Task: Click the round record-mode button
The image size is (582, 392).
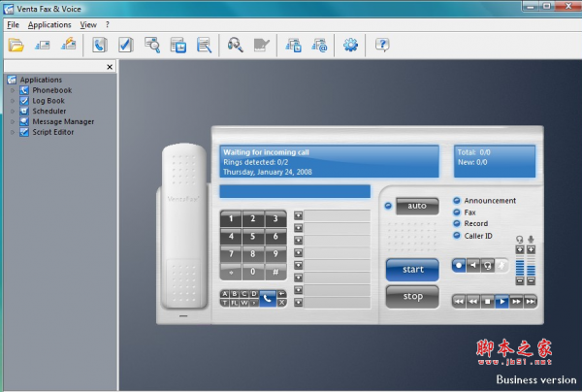Action: point(459,266)
